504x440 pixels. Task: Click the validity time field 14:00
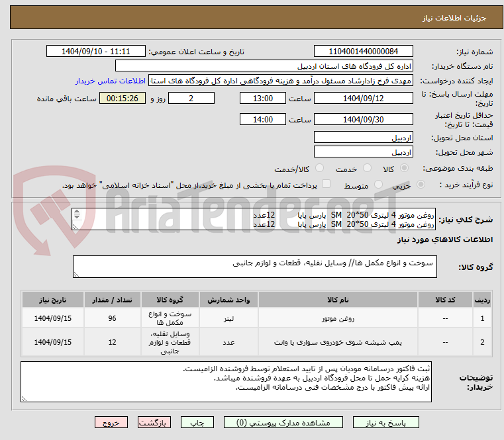[x=263, y=119]
